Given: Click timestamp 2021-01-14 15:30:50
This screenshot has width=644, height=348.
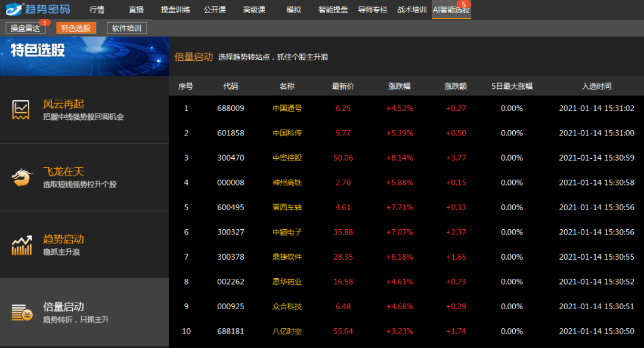Looking at the screenshot, I should click(x=596, y=331).
